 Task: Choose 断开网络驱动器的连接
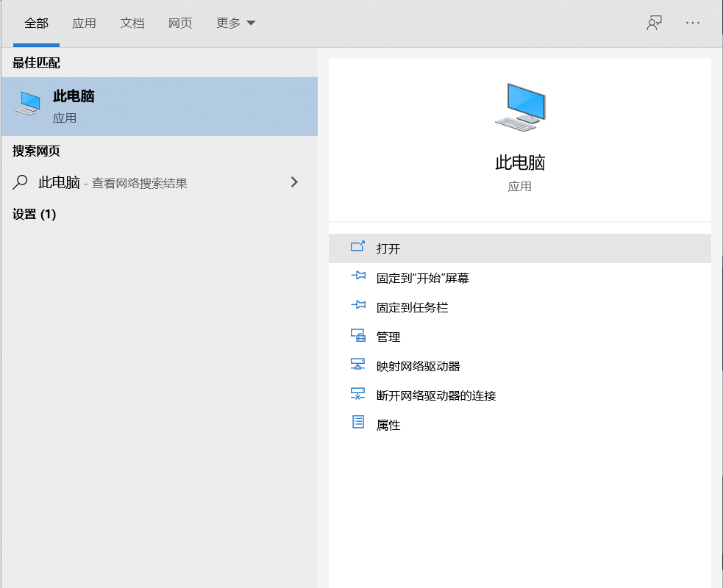point(520,396)
